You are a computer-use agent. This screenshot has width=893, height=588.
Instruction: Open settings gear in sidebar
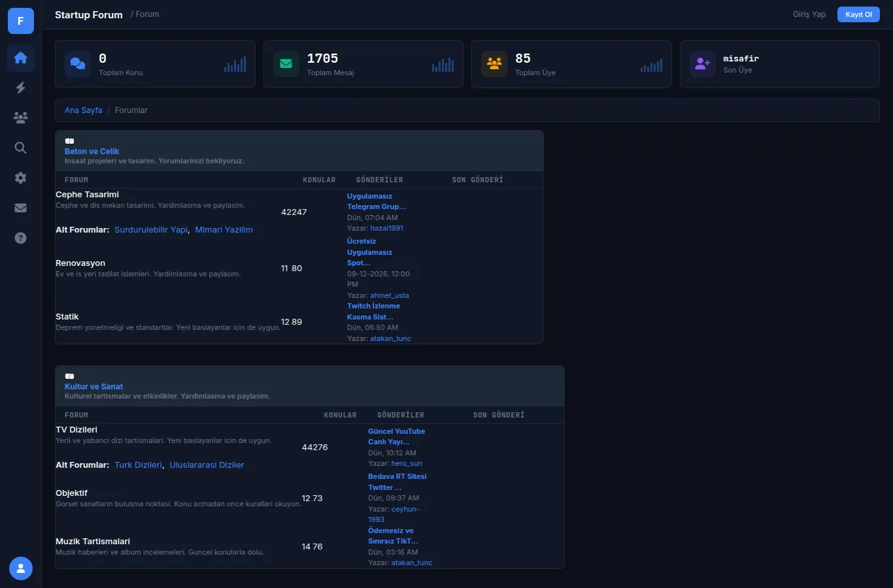[20, 178]
